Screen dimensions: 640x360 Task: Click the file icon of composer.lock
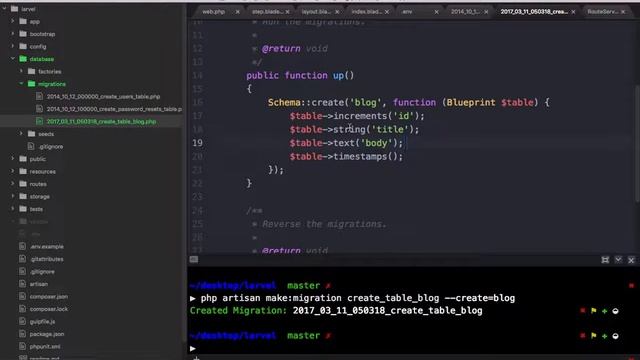coord(22,309)
